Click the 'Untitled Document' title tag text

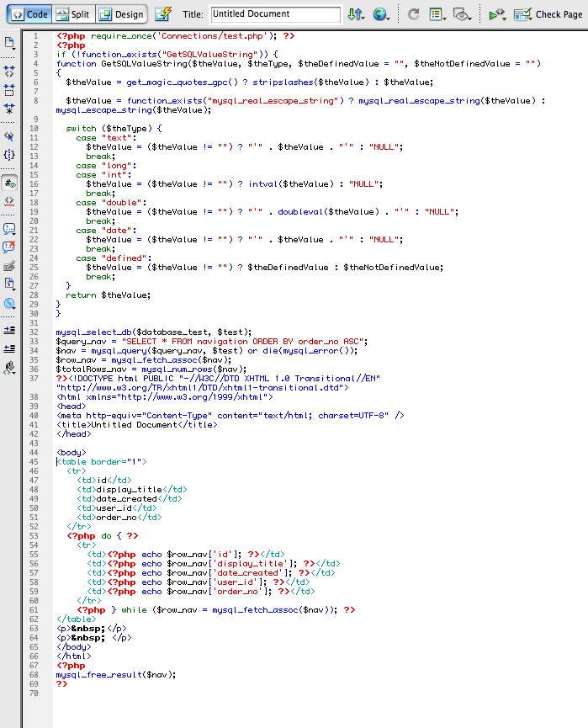(x=134, y=425)
